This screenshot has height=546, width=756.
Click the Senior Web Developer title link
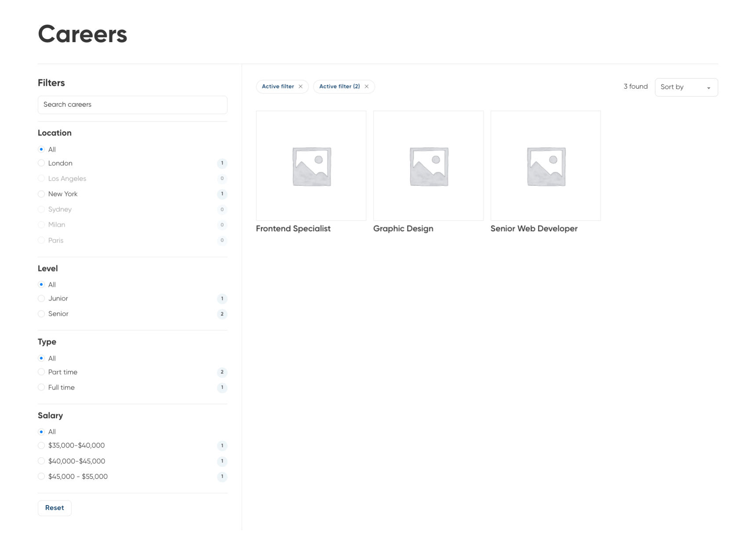[x=534, y=229]
